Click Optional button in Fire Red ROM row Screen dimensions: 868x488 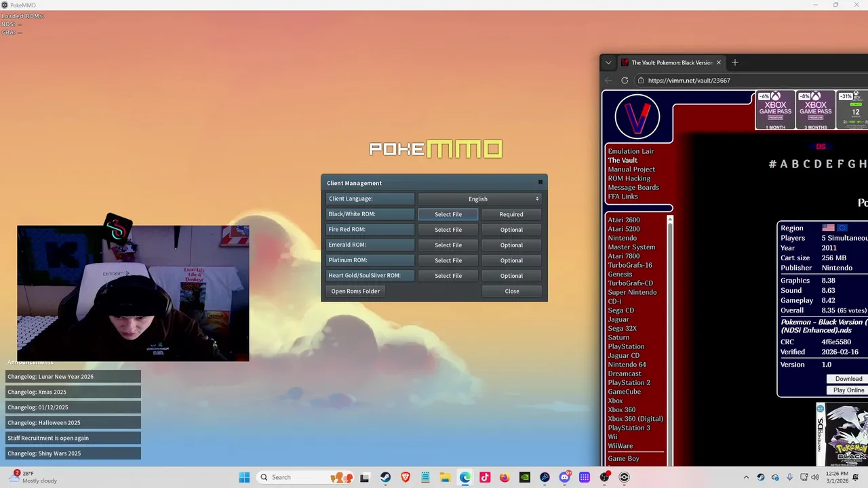pyautogui.click(x=511, y=230)
